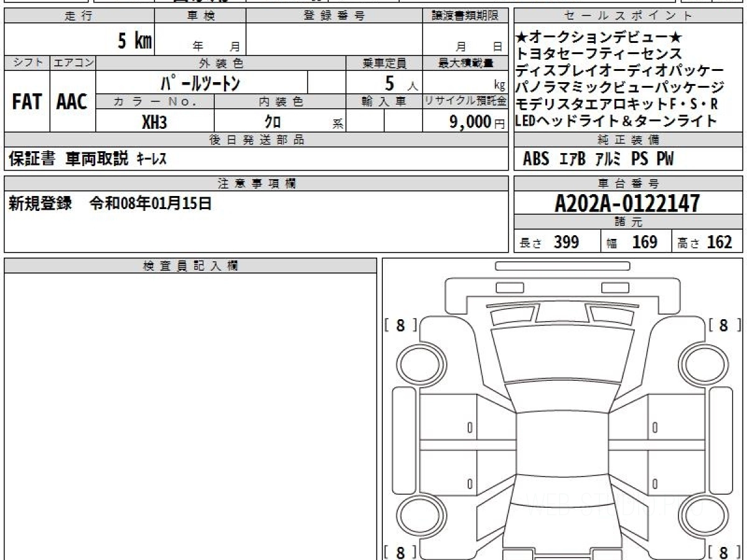Select the カラーNo. header cell
The height and width of the screenshot is (560, 747).
[155, 101]
